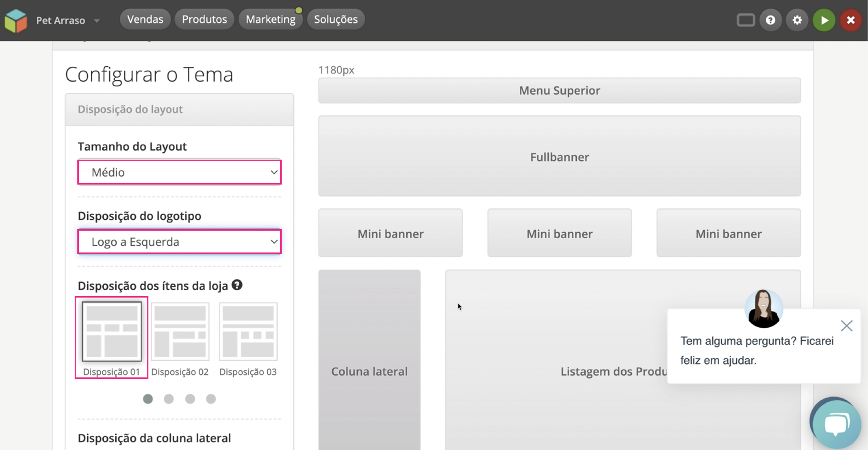Click the rightmost Mini banner block
The image size is (868, 450).
point(728,233)
